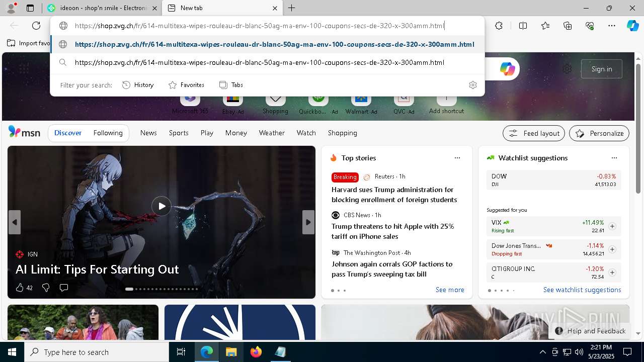
Task: Filter search by History
Action: pyautogui.click(x=138, y=85)
